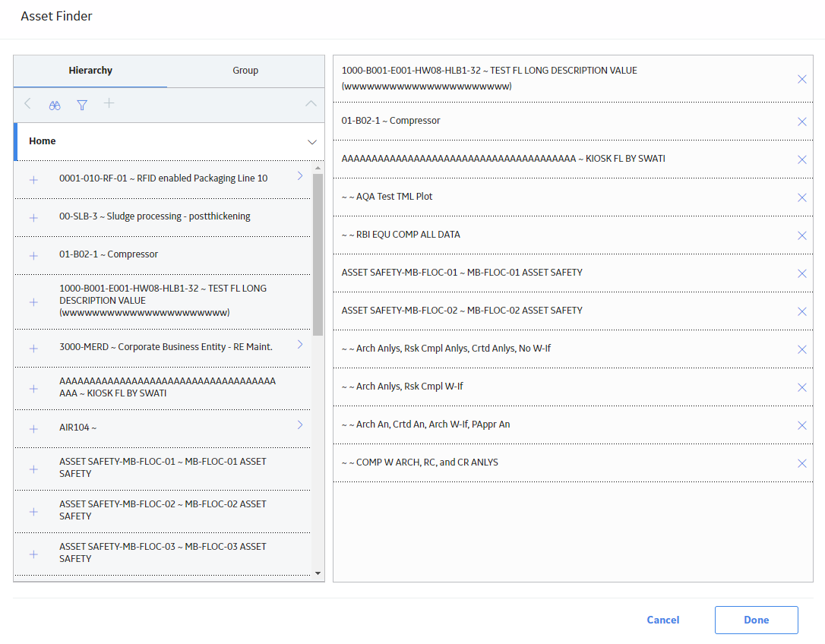This screenshot has width=825, height=644.
Task: Click '~ ~ RBI EQU COMP ALL DATA' text
Action: 401,234
